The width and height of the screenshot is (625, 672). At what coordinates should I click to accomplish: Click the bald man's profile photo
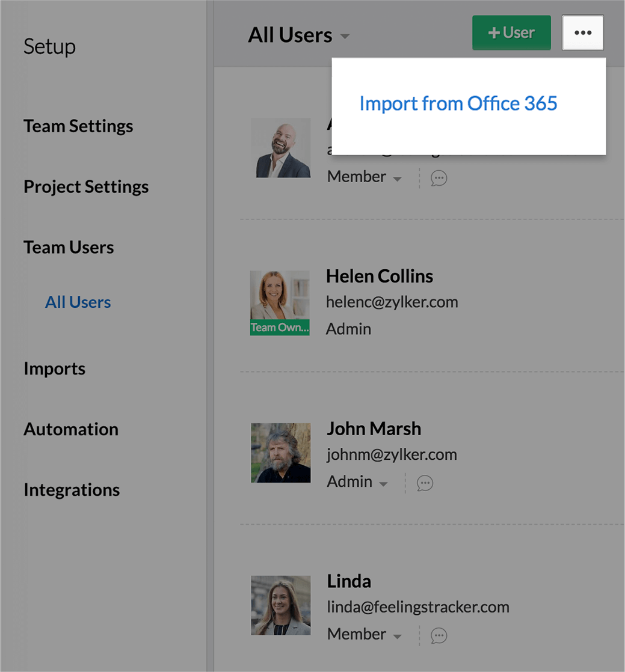(280, 148)
